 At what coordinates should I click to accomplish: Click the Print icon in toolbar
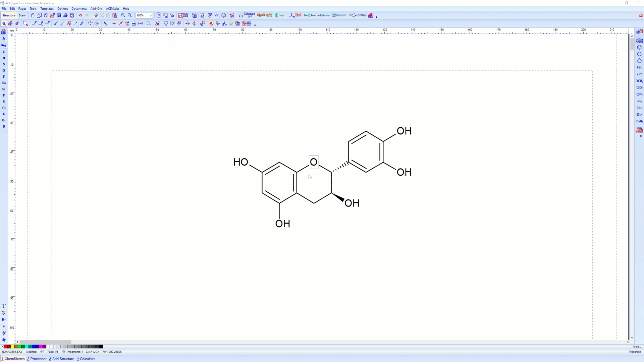pos(65,15)
